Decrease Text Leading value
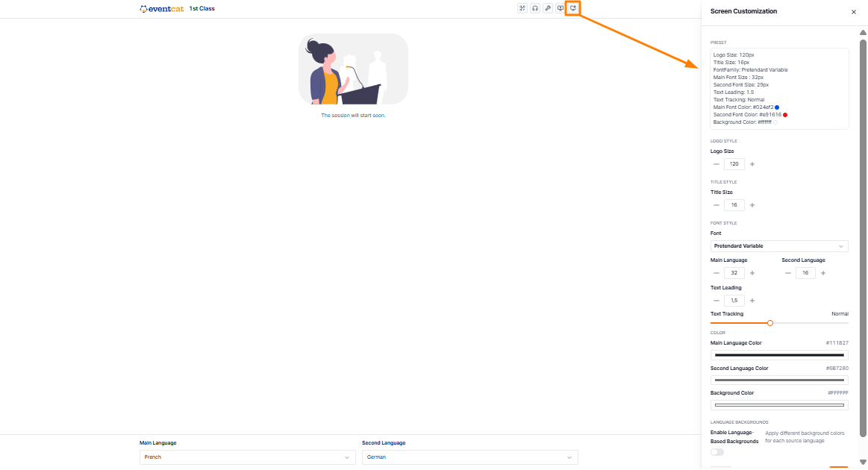868x470 pixels. click(716, 301)
